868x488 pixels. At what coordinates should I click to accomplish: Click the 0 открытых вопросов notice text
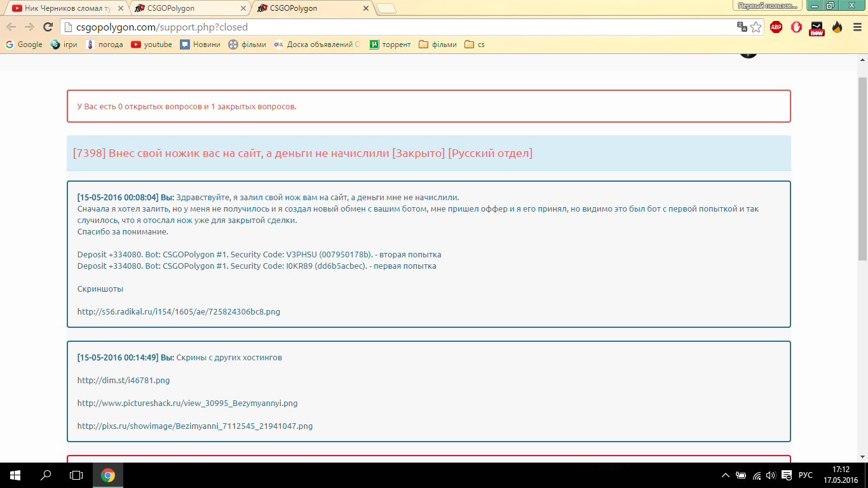pos(187,106)
